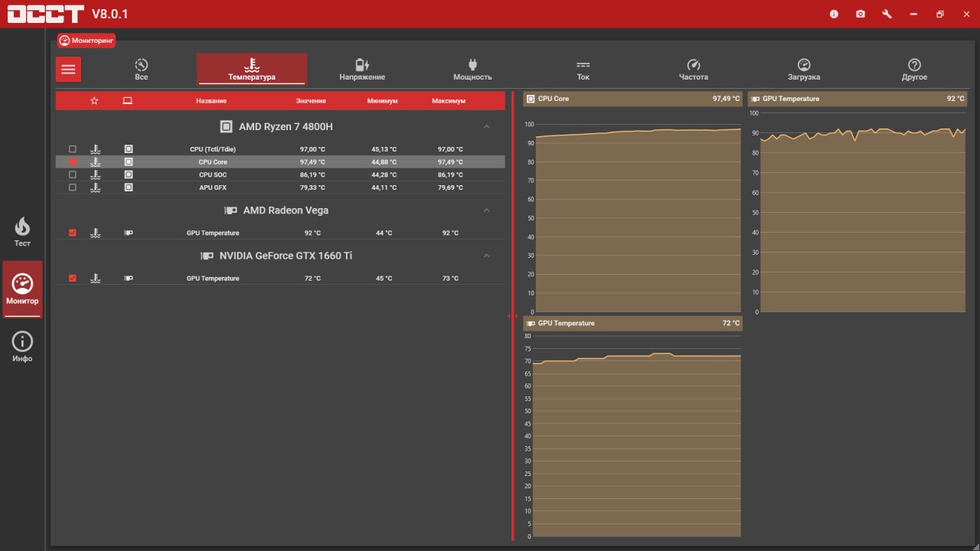Click chip icon in CPU Core row

pyautogui.click(x=129, y=162)
